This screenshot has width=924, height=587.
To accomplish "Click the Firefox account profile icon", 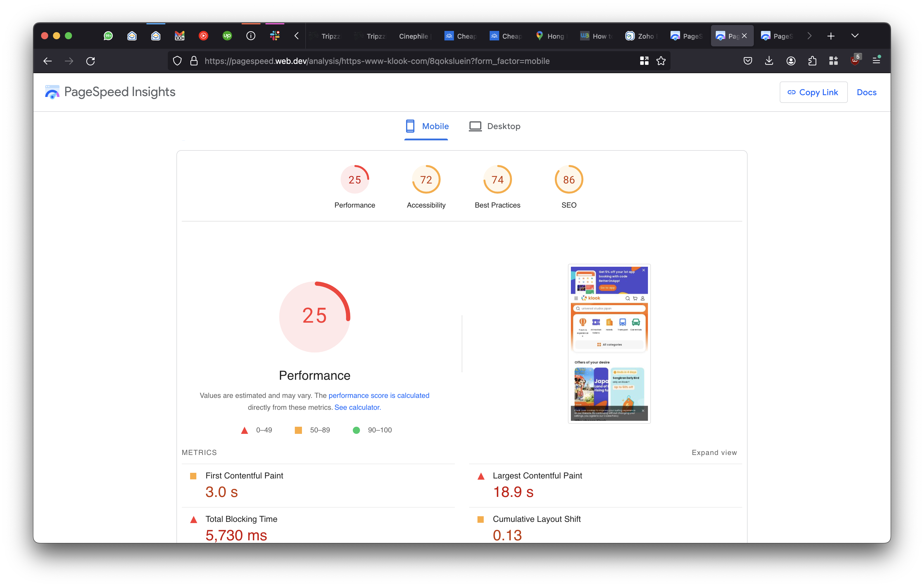I will pos(790,61).
